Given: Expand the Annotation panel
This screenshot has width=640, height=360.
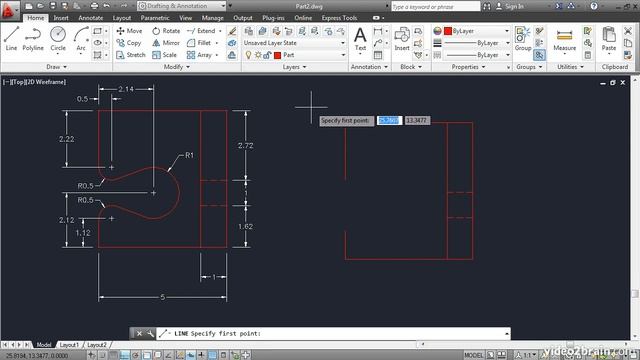Looking at the screenshot, I should pos(369,67).
